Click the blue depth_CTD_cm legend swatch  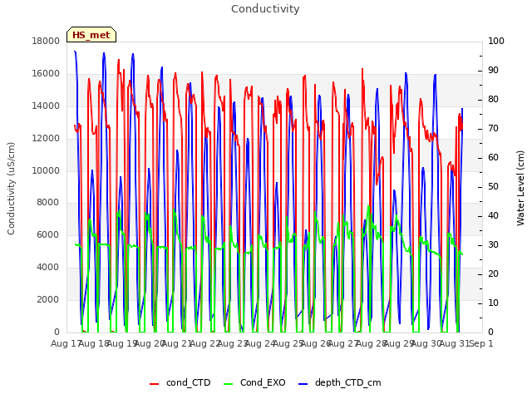tap(303, 384)
